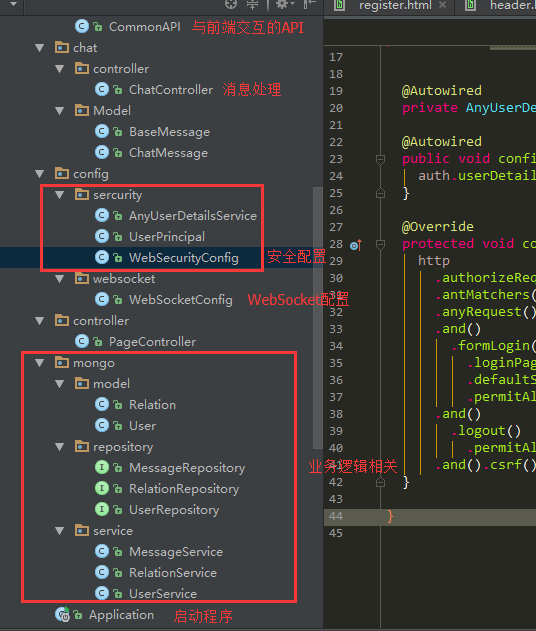
Task: Click the MessageRepository interface icon
Action: pyautogui.click(x=102, y=467)
